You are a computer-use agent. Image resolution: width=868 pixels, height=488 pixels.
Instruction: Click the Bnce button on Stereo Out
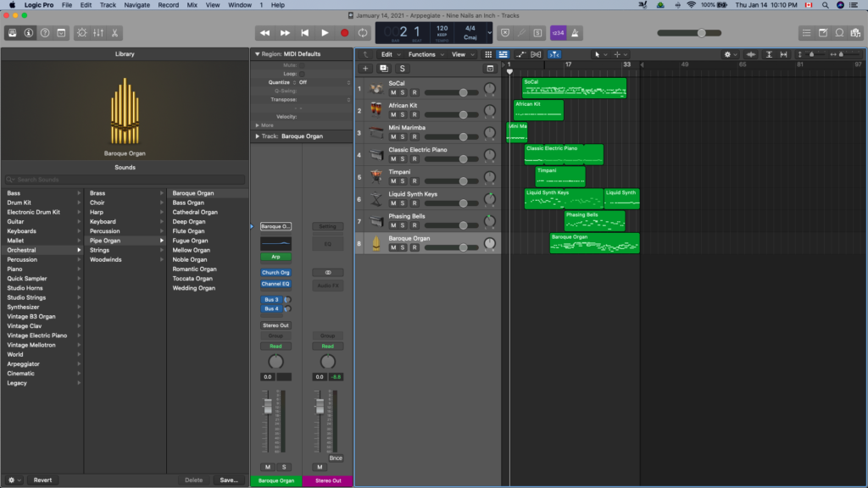[x=336, y=458]
